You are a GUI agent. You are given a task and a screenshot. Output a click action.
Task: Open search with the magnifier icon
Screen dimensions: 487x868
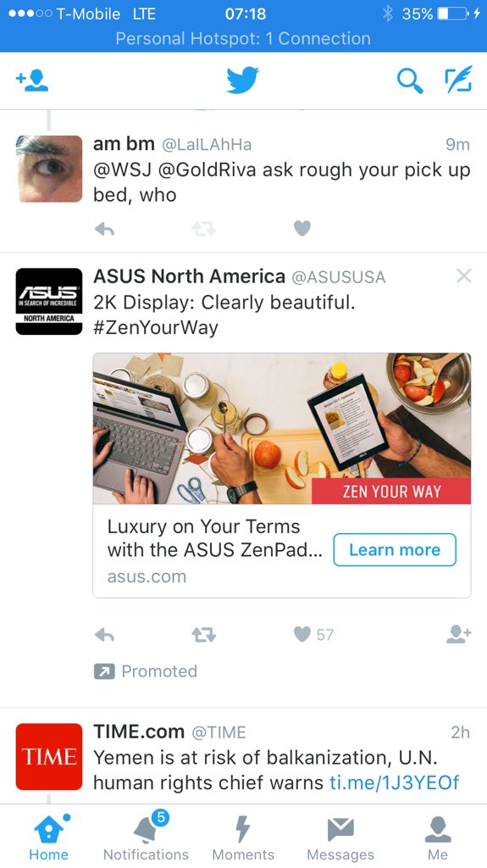pos(410,81)
